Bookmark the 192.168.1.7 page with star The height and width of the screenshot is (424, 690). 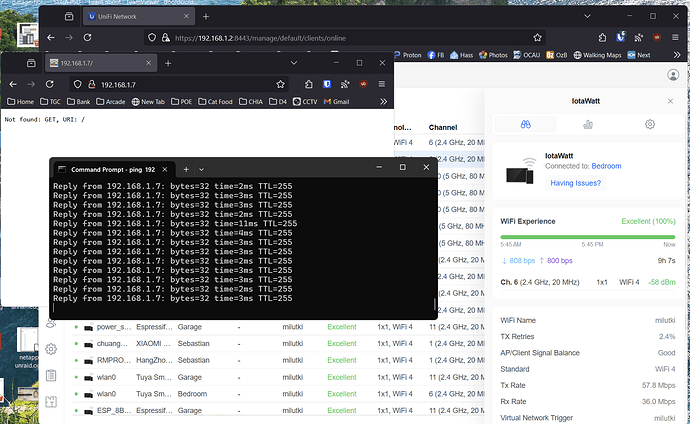pyautogui.click(x=280, y=84)
